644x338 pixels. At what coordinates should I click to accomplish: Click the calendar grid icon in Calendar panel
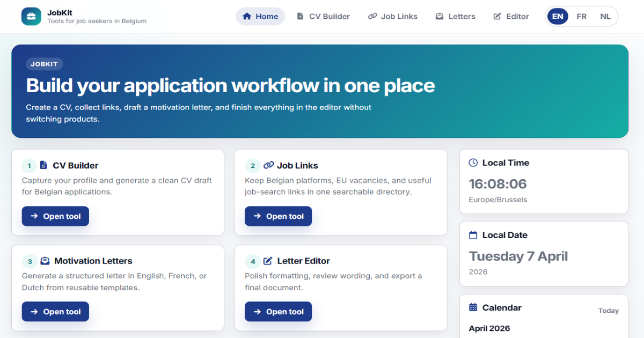pos(473,307)
